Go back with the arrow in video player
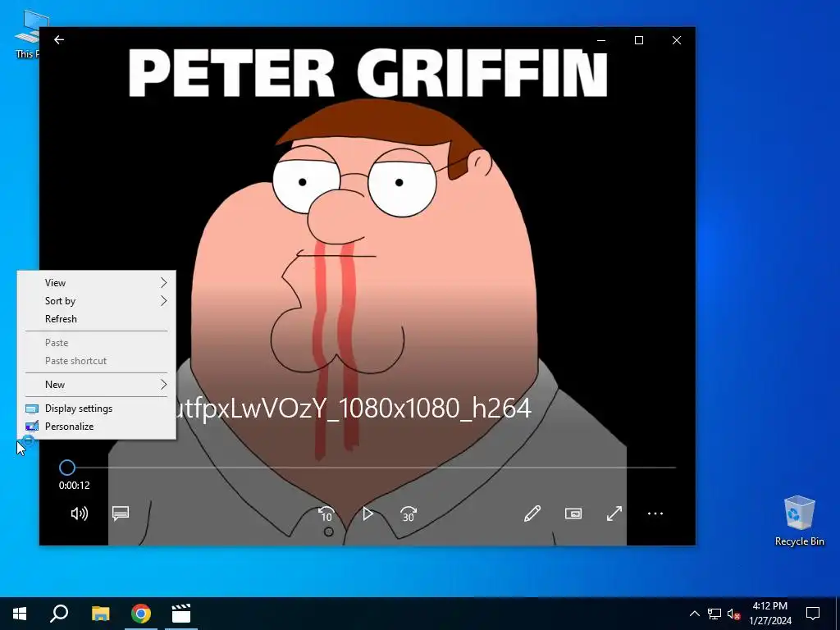 point(59,39)
